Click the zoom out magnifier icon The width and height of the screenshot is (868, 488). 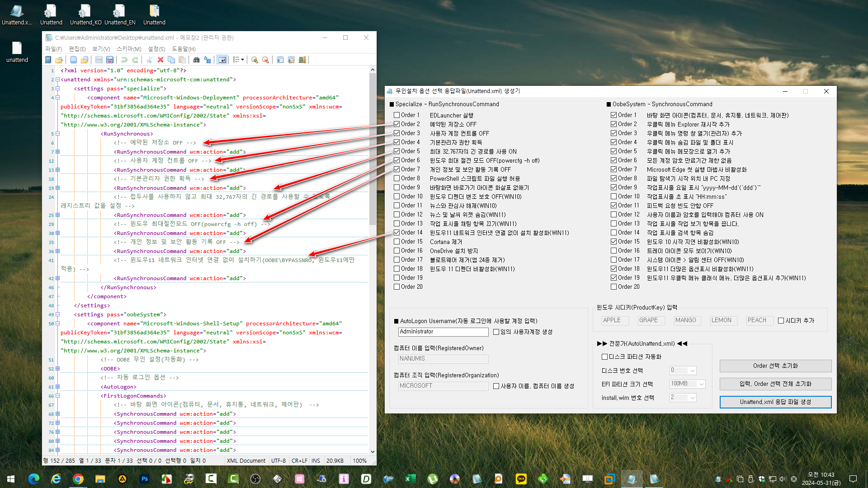tap(265, 60)
